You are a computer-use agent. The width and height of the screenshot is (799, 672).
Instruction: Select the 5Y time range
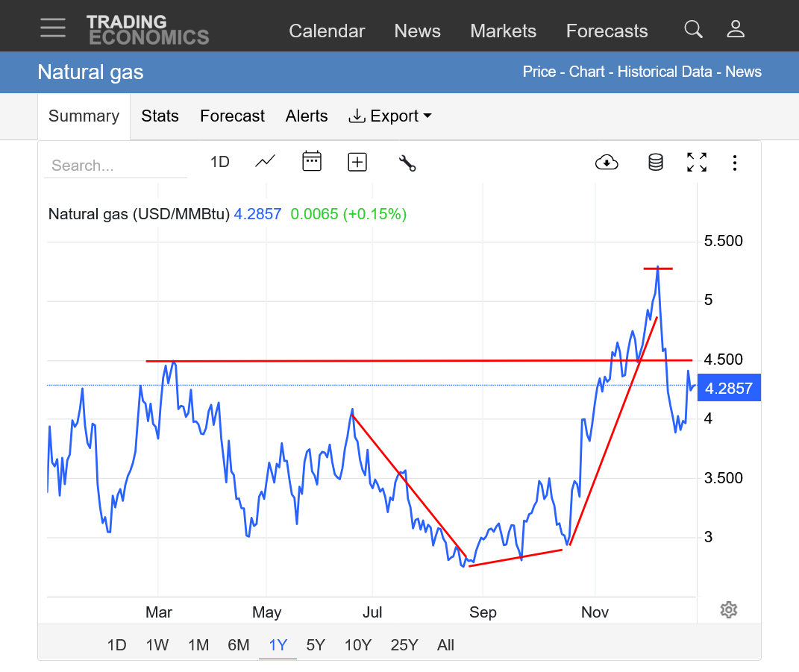[x=316, y=645]
